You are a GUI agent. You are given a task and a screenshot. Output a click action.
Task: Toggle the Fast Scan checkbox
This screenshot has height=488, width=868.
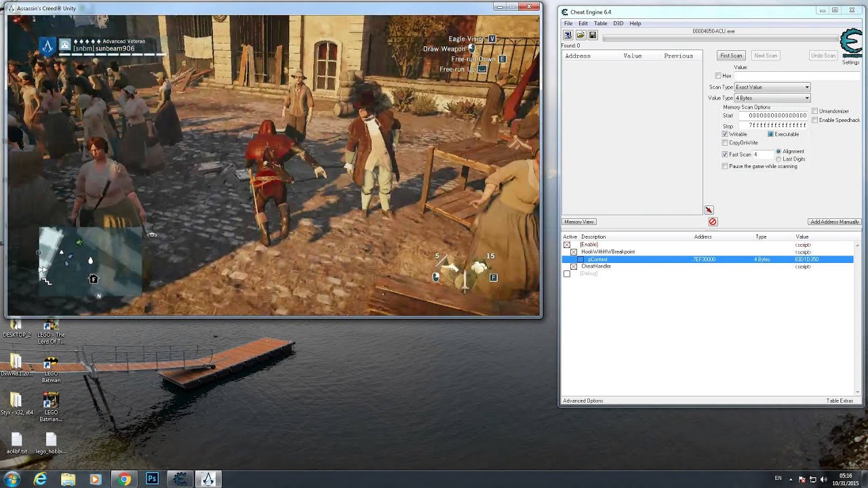(725, 155)
